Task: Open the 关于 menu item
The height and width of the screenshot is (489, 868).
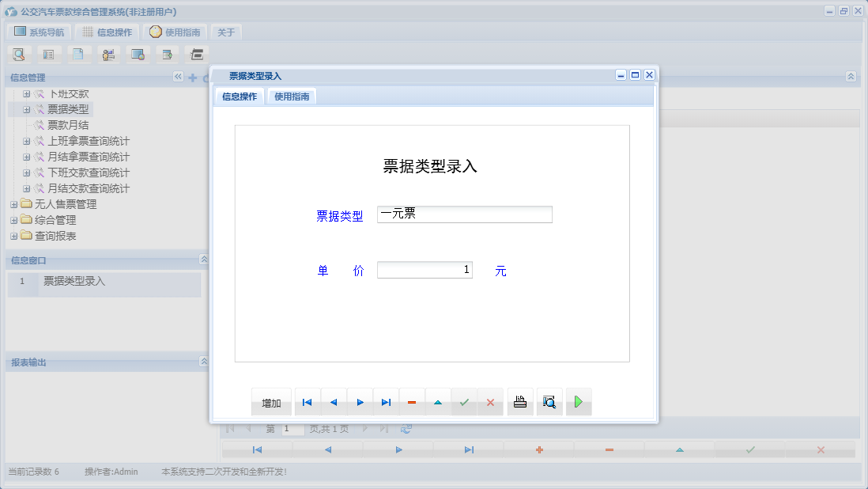Action: click(x=225, y=32)
